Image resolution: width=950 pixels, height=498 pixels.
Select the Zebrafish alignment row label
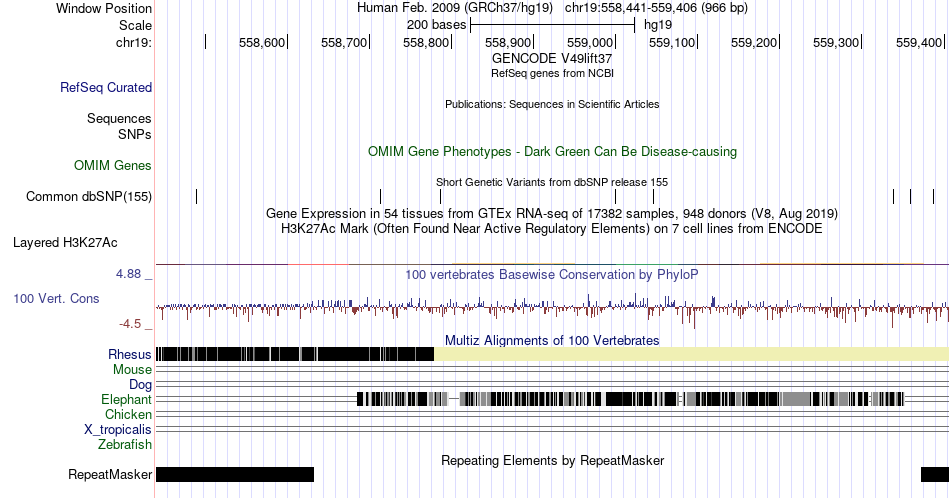[125, 444]
